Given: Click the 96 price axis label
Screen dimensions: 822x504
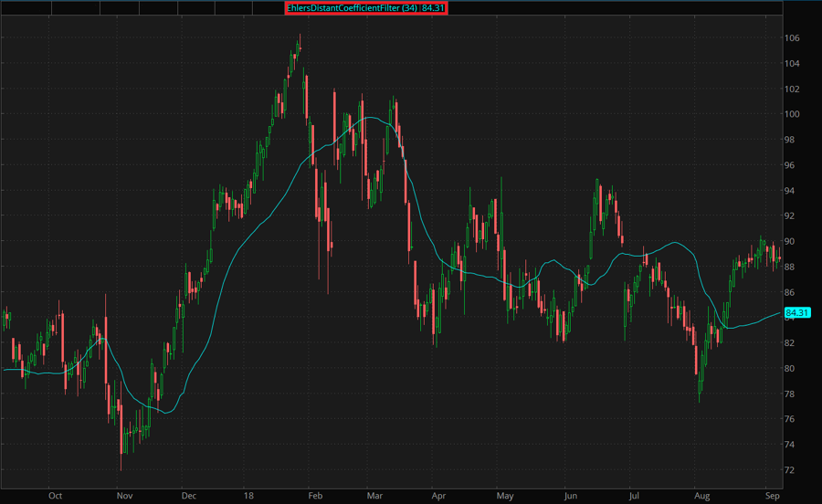Looking at the screenshot, I should pos(790,165).
